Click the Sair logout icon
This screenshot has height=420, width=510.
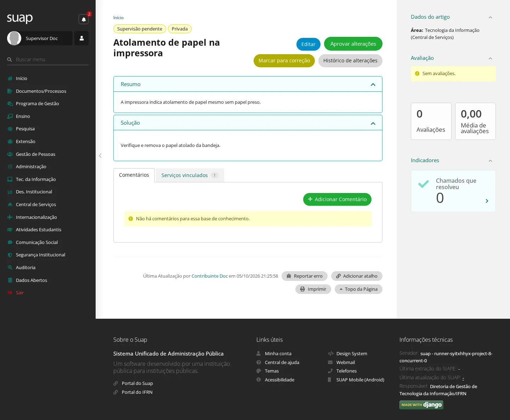tap(10, 293)
